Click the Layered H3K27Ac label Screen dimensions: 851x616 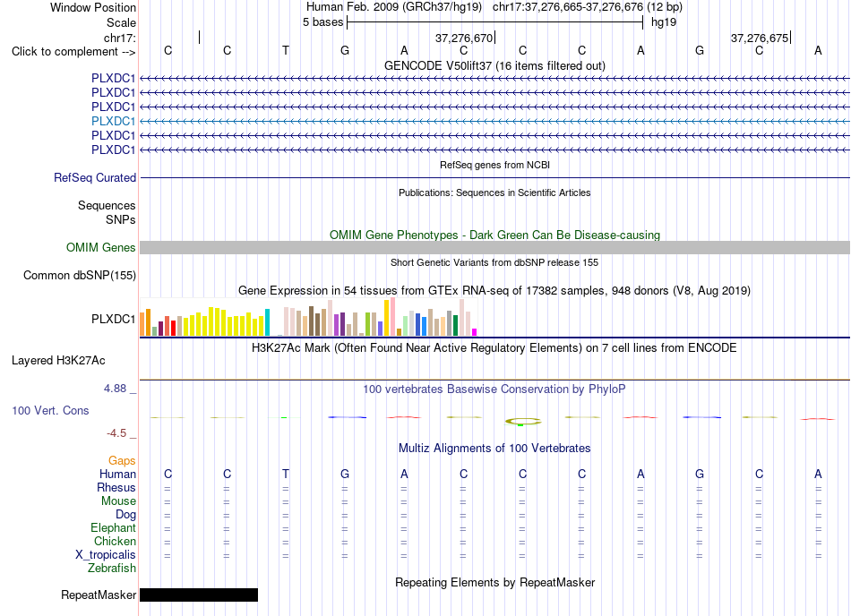point(58,361)
